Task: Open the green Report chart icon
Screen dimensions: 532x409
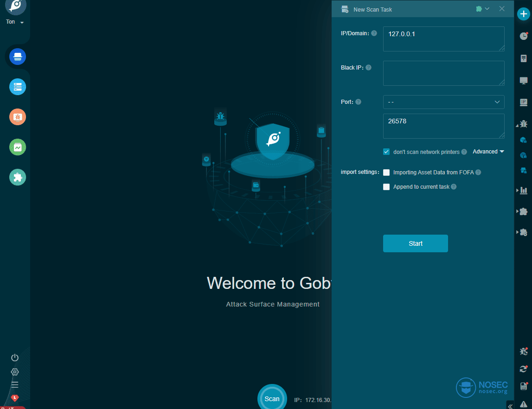Action: click(x=18, y=147)
